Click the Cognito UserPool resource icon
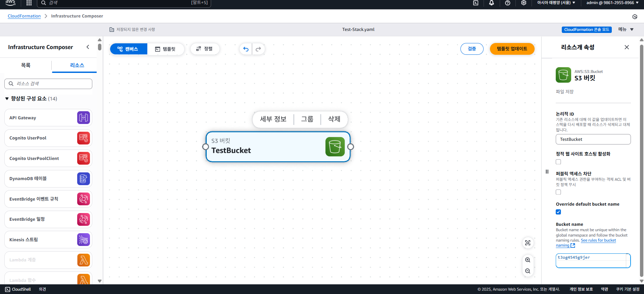 pos(84,138)
